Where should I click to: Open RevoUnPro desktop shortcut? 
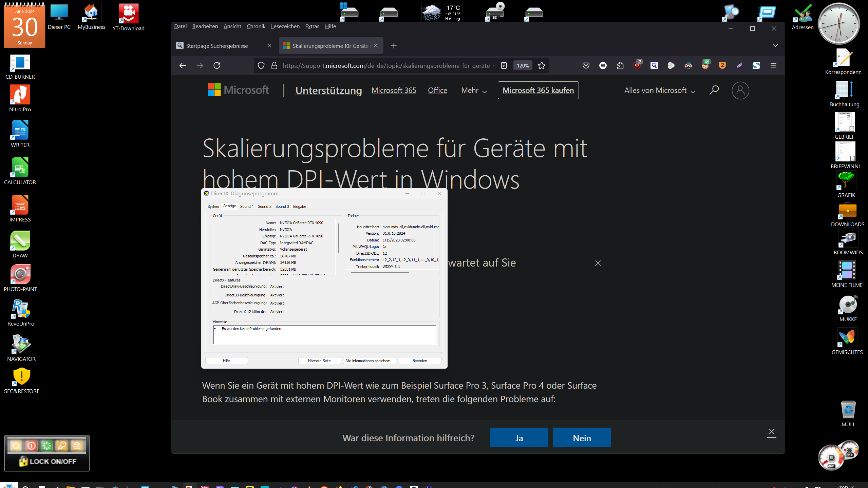[x=21, y=313]
